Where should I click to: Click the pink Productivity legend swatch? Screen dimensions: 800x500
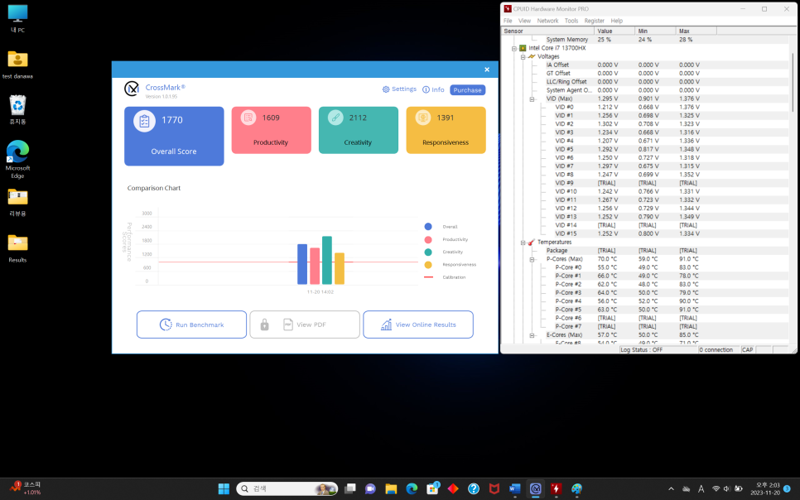click(x=428, y=239)
